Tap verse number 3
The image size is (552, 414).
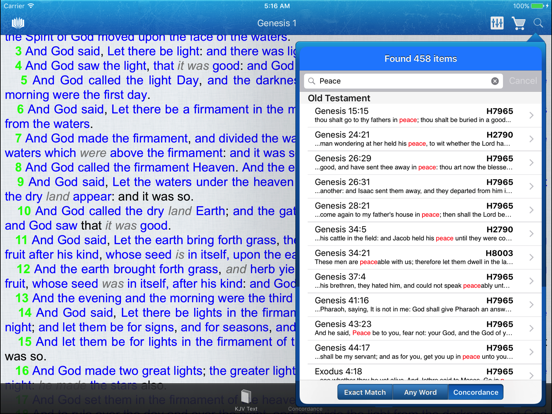[18, 51]
